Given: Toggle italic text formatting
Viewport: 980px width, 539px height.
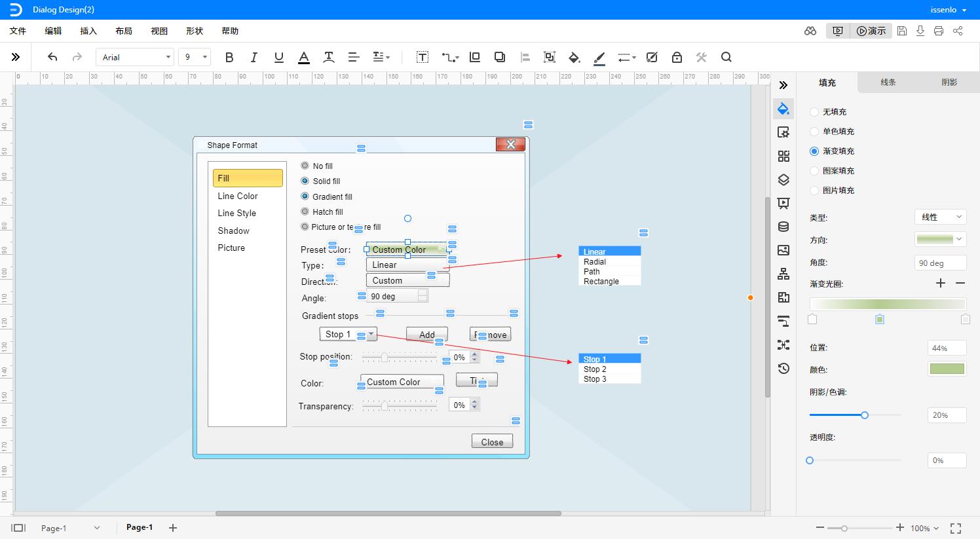Looking at the screenshot, I should point(254,58).
